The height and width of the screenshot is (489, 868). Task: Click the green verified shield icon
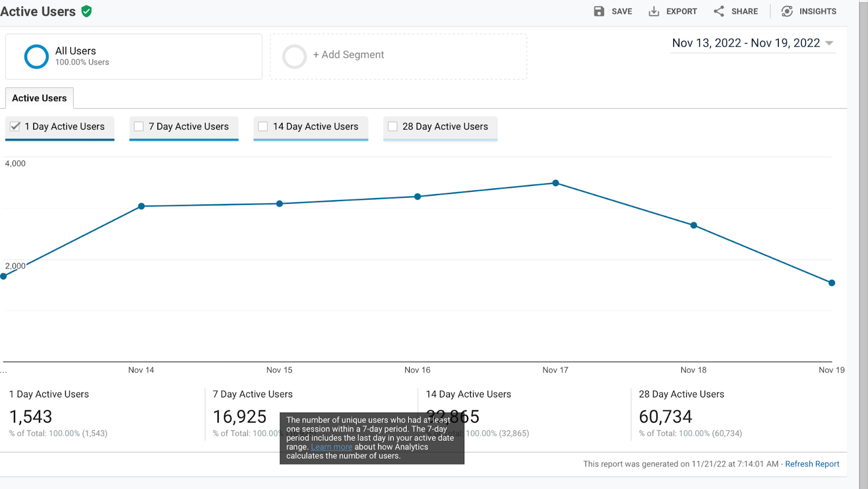86,11
